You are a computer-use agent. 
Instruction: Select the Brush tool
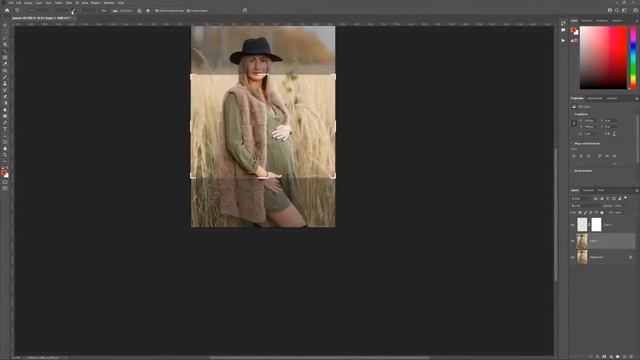tap(5, 77)
